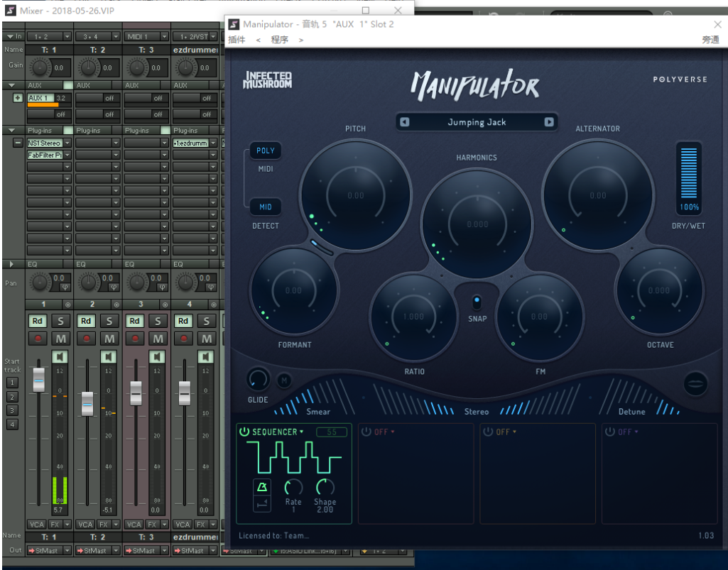Go to the previous preset with left arrow
Screen dimensions: 728x570
(404, 122)
